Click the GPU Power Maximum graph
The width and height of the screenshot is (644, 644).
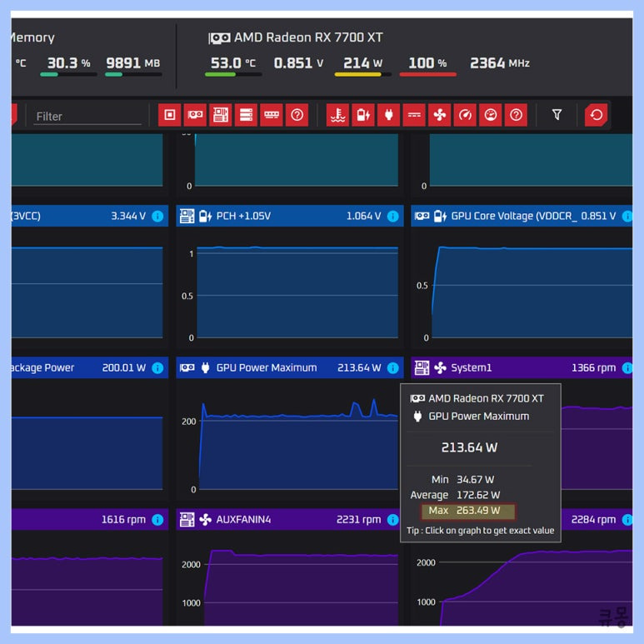(x=298, y=443)
